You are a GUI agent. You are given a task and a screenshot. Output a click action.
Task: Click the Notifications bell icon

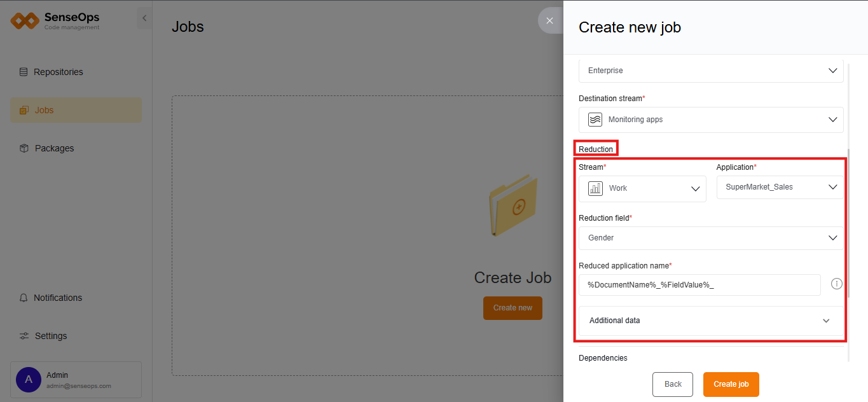coord(24,298)
